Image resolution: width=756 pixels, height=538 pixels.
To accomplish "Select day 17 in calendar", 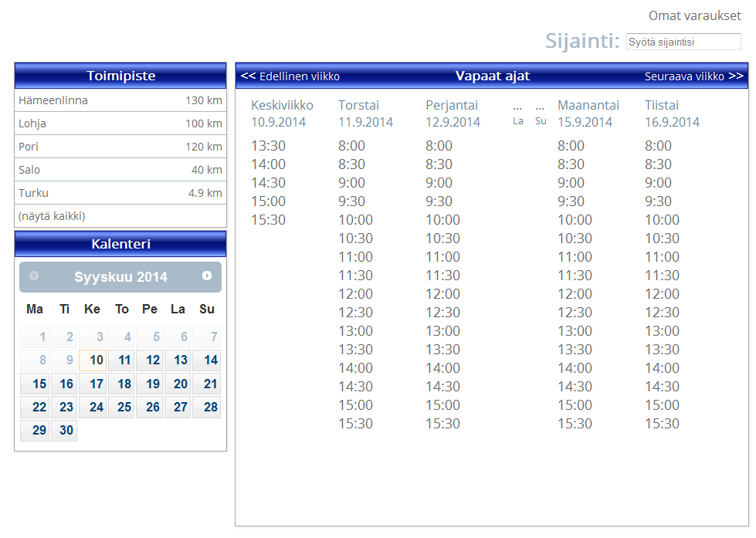I will (x=96, y=384).
